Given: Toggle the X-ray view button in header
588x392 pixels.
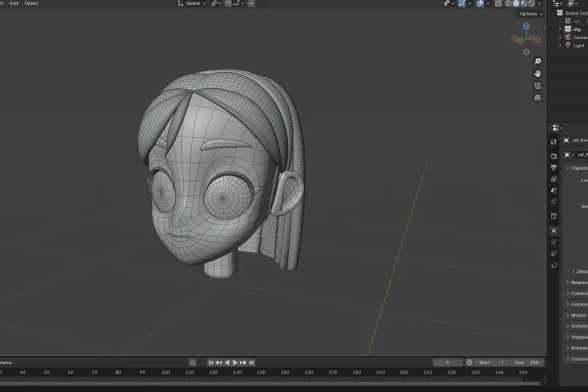Looking at the screenshot, I should point(497,3).
